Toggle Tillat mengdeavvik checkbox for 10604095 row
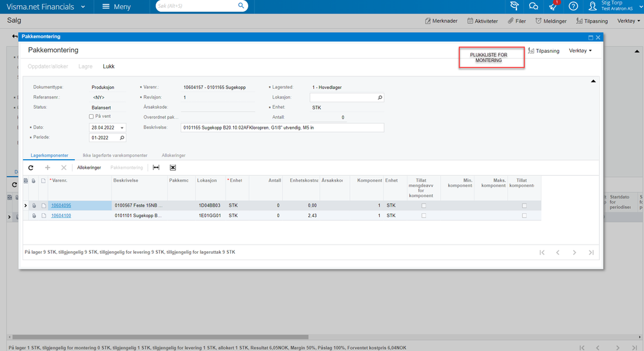This screenshot has height=351, width=644. tap(424, 205)
